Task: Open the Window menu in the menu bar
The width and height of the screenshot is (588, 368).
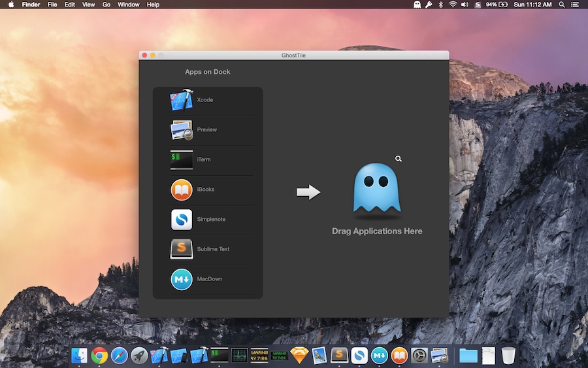Action: pyautogui.click(x=128, y=5)
